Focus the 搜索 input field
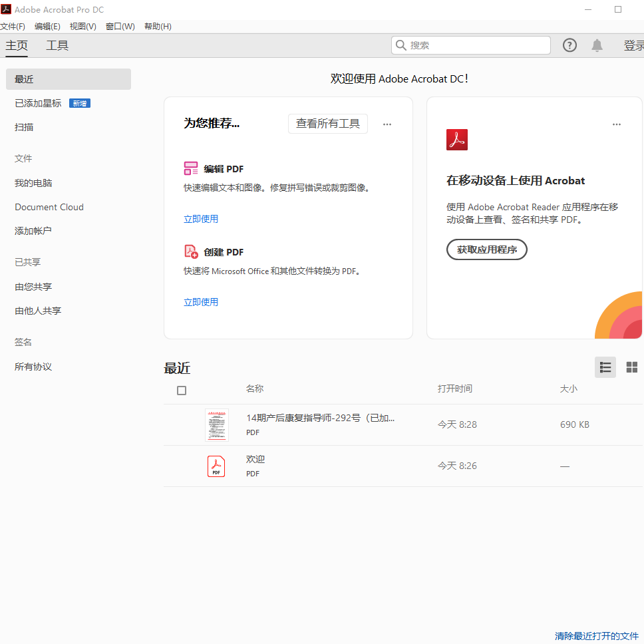 pyautogui.click(x=470, y=45)
